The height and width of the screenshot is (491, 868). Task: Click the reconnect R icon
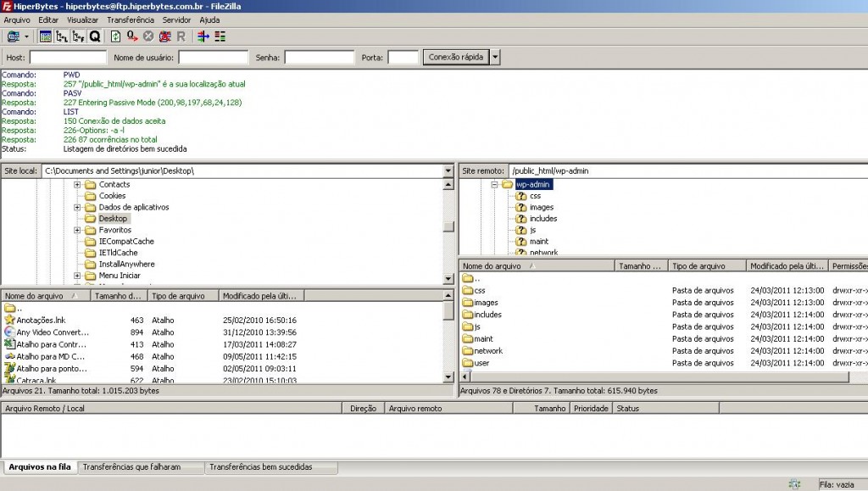click(x=181, y=36)
